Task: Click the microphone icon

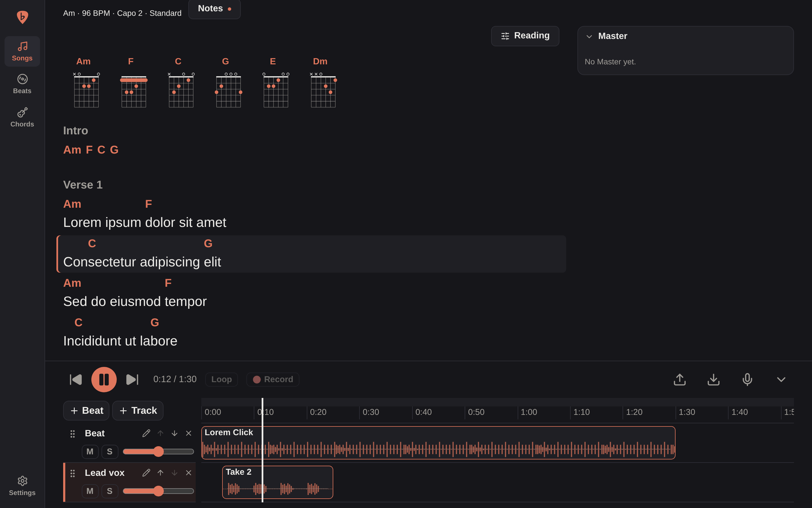Action: click(747, 379)
